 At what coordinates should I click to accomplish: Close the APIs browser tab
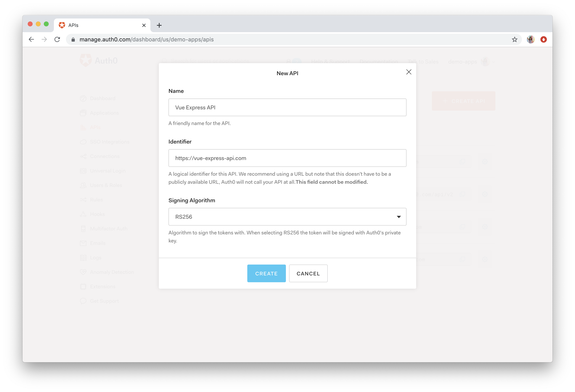click(144, 25)
